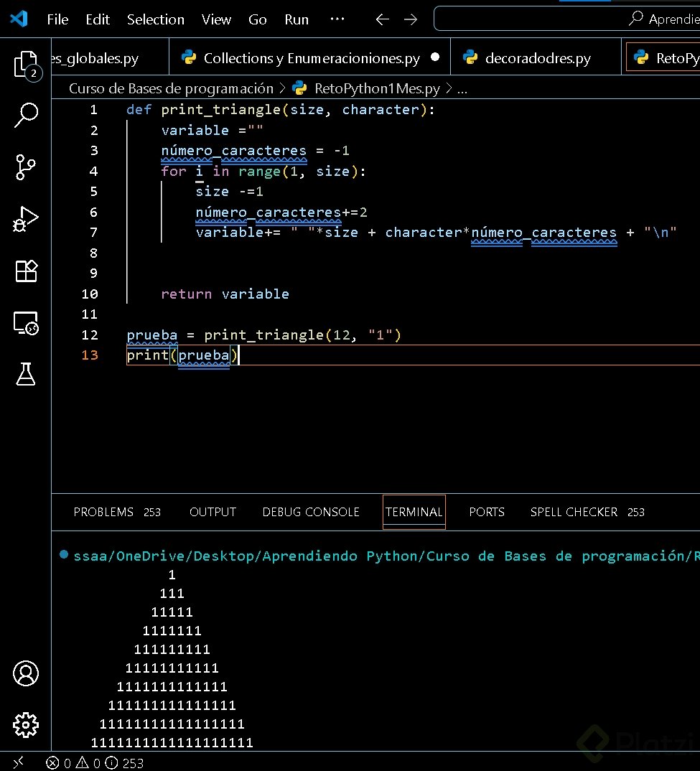This screenshot has width=700, height=771.
Task: Open Remote Explorer view
Action: point(26,323)
